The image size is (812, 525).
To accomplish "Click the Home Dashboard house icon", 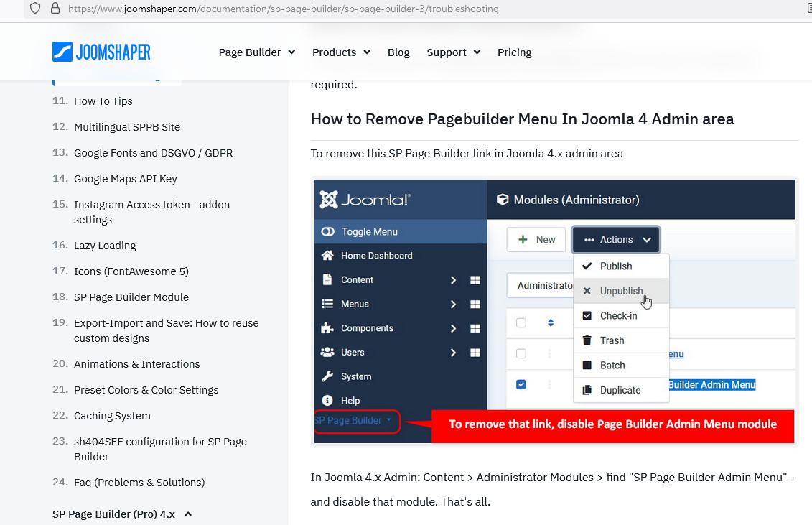I will 327,256.
